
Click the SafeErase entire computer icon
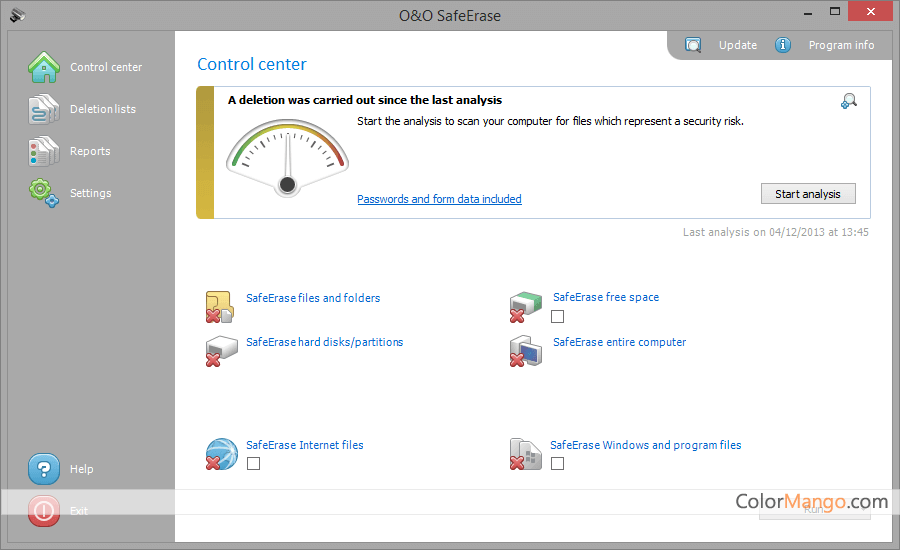[x=526, y=351]
